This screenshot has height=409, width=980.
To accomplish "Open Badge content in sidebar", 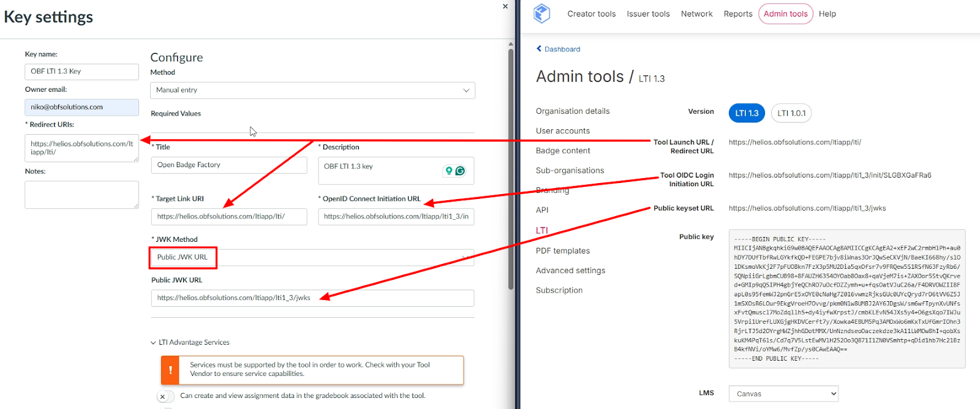I will (x=563, y=151).
